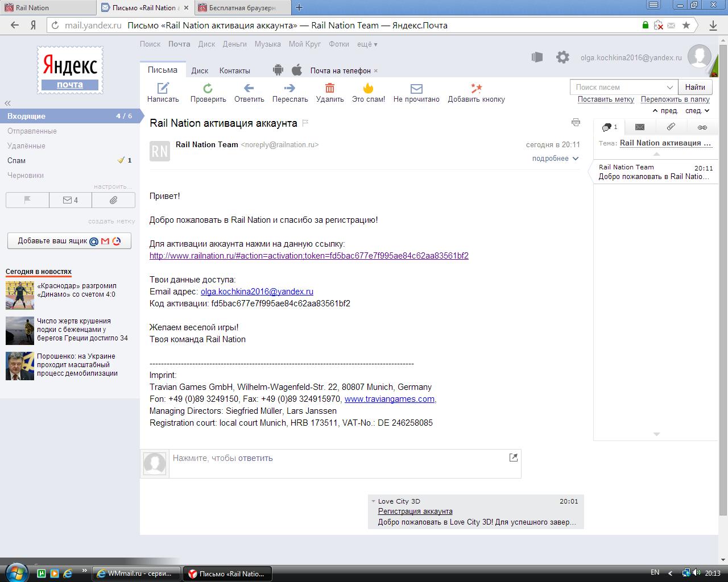Clear the spam folder with the broom icon
The image size is (728, 582).
pyautogui.click(x=121, y=160)
